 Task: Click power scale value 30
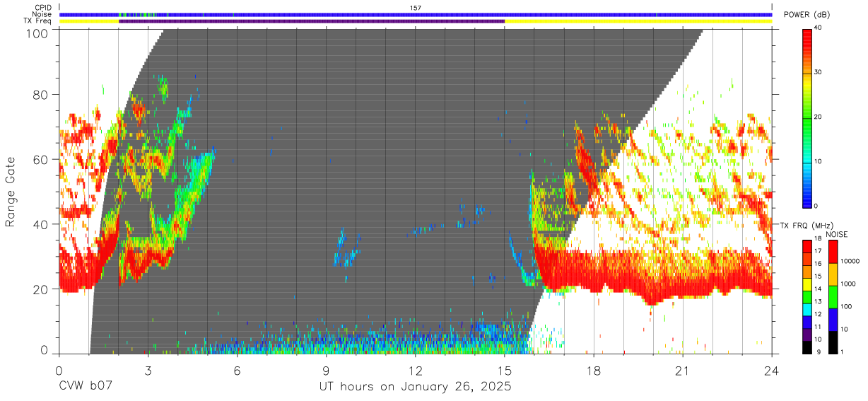(x=819, y=73)
